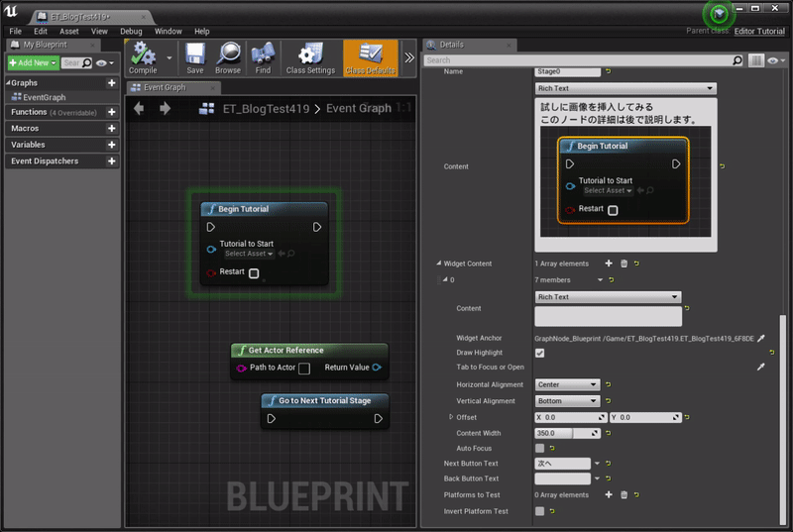The width and height of the screenshot is (793, 532).
Task: Click green tutorial icon top right
Action: [x=719, y=14]
